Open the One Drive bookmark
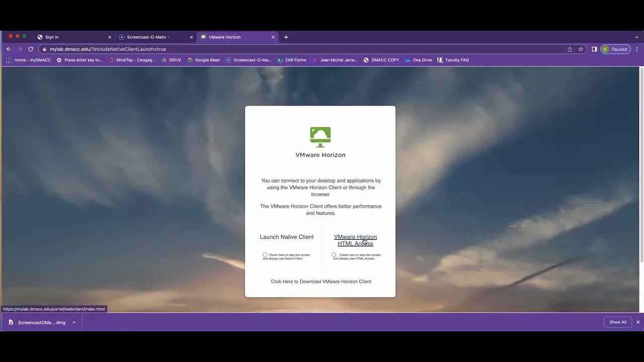644x362 pixels. (419, 60)
